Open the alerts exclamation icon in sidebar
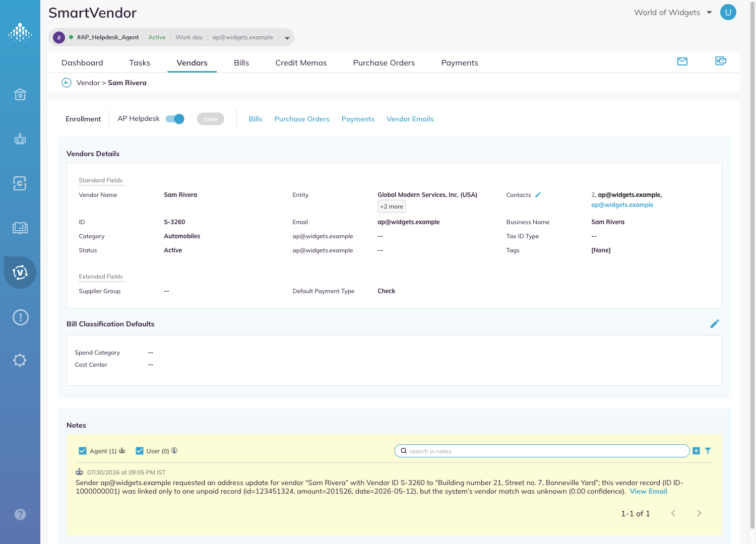756x544 pixels. [20, 317]
